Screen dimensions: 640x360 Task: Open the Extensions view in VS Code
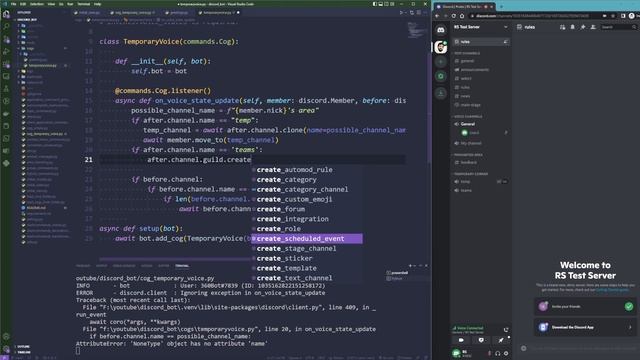click(6, 64)
